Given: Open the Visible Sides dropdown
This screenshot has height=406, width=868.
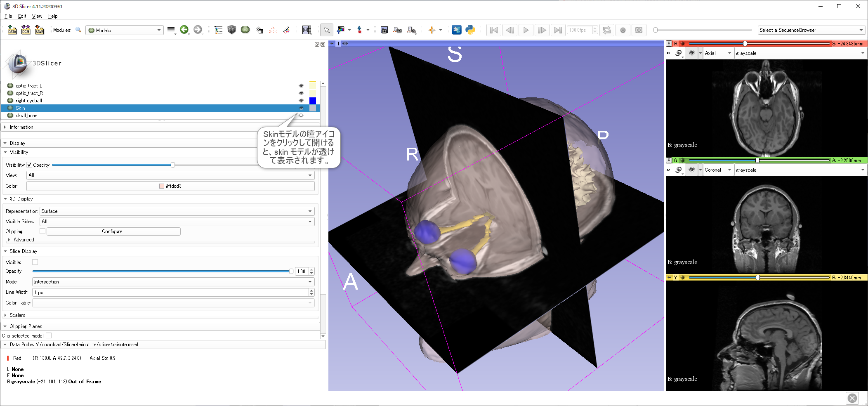Looking at the screenshot, I should 177,222.
